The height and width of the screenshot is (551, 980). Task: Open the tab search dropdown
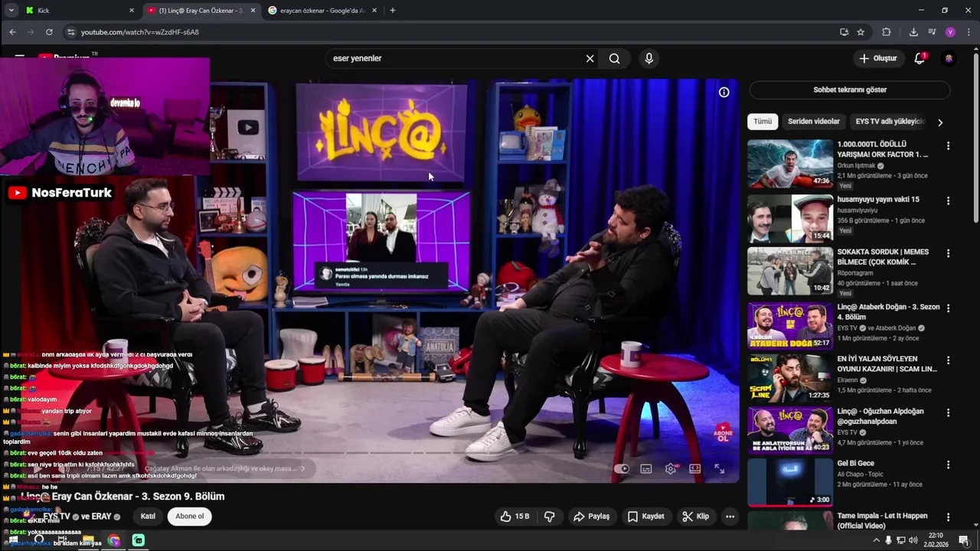[x=11, y=11]
